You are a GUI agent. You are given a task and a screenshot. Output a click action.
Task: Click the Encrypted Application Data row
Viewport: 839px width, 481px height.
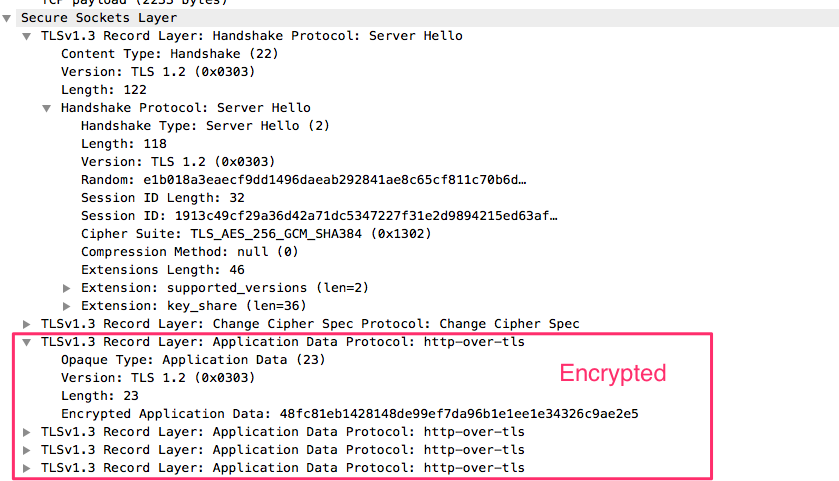349,414
